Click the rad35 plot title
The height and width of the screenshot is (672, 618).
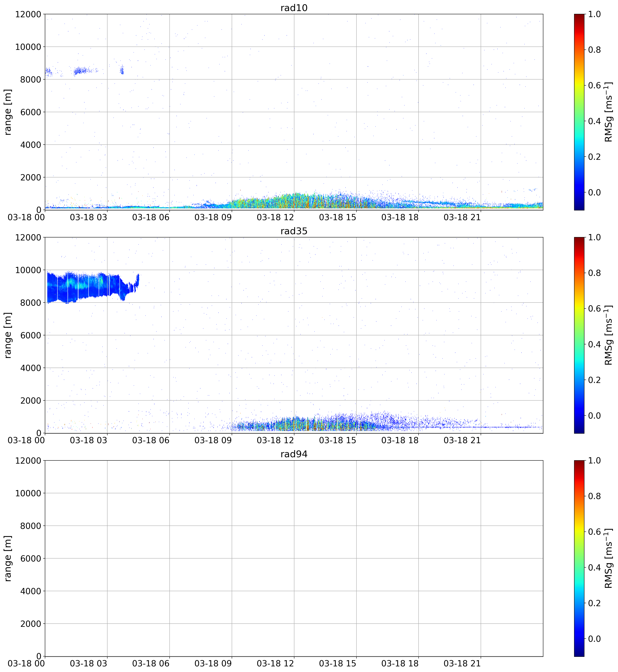(294, 231)
